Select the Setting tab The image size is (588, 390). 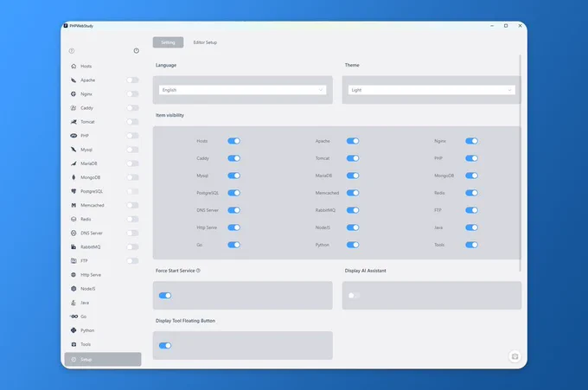168,42
